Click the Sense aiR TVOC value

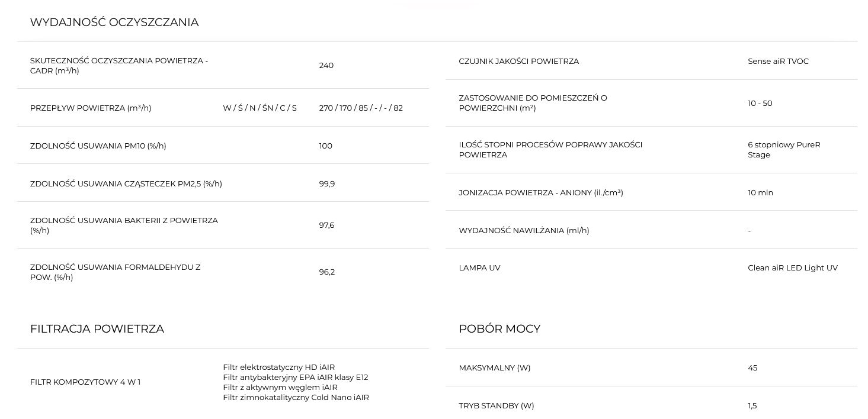click(x=777, y=62)
